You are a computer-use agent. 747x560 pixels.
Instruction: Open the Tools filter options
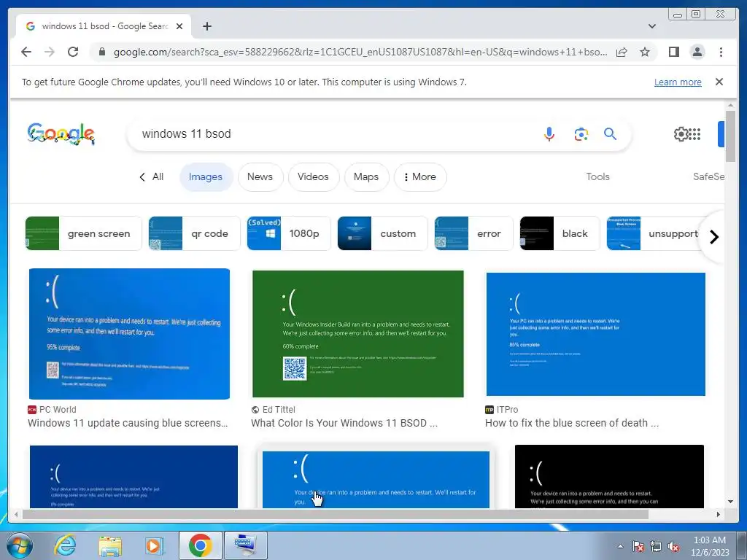pos(597,176)
